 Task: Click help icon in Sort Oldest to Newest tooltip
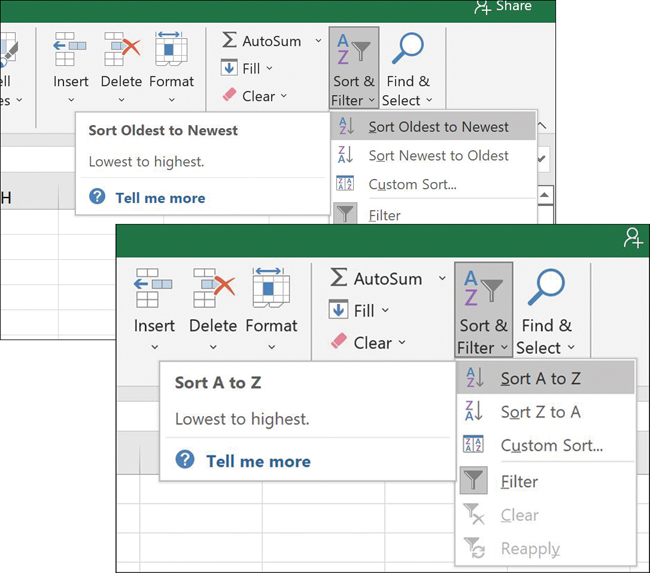click(x=97, y=197)
